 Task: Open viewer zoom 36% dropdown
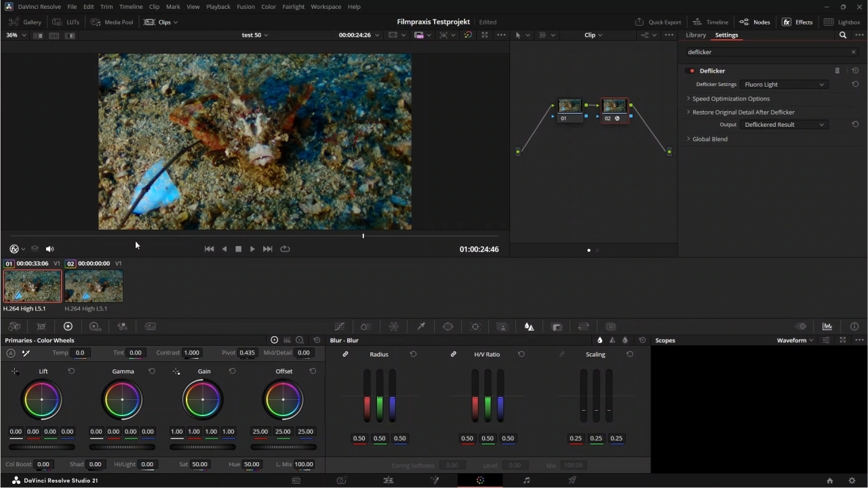16,35
